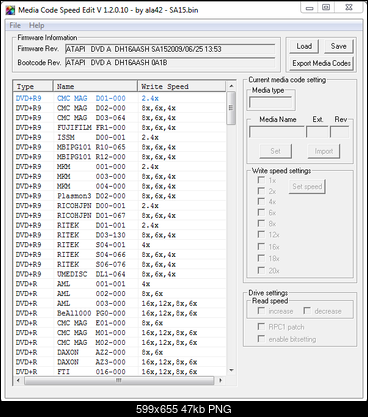Toggle the 18x write speed checkbox
Viewport: 368px width, 417px height.
click(x=261, y=258)
